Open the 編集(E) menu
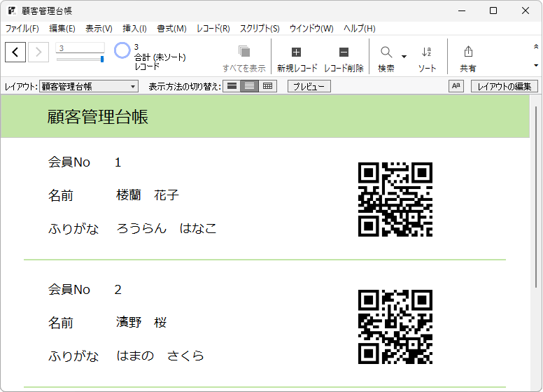Screen dimensions: 543x392 [62, 29]
